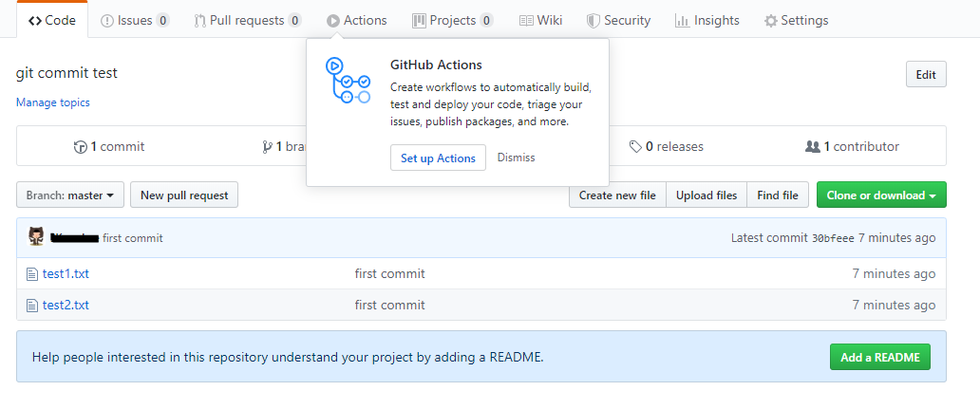Click the test2.txt file icon
Screen dimensions: 980x409
coord(31,306)
